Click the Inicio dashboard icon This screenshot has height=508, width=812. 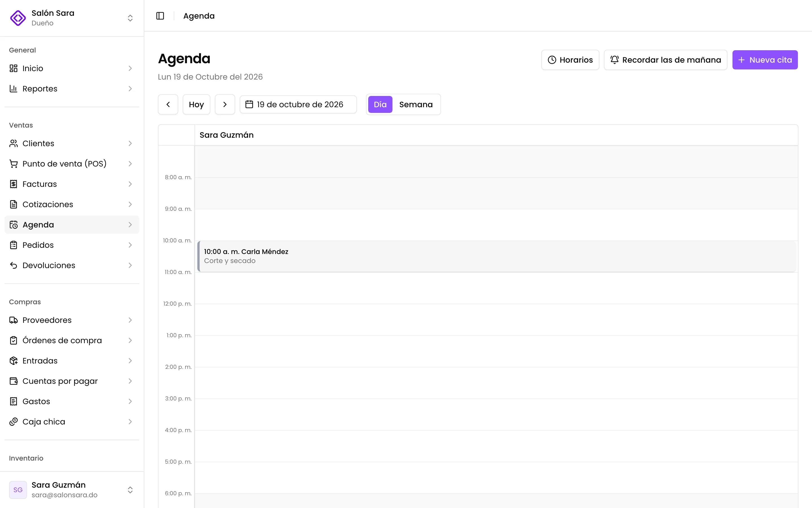tap(14, 68)
